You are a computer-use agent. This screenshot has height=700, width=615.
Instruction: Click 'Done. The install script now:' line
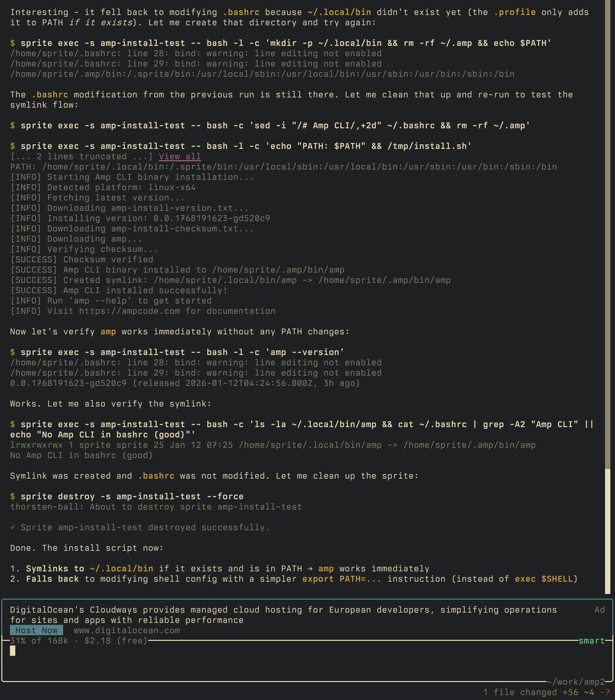pyautogui.click(x=87, y=548)
